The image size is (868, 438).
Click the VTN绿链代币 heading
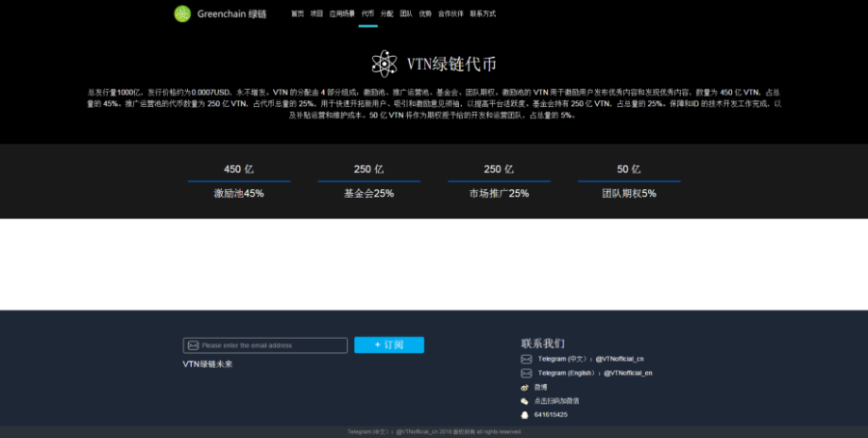451,65
